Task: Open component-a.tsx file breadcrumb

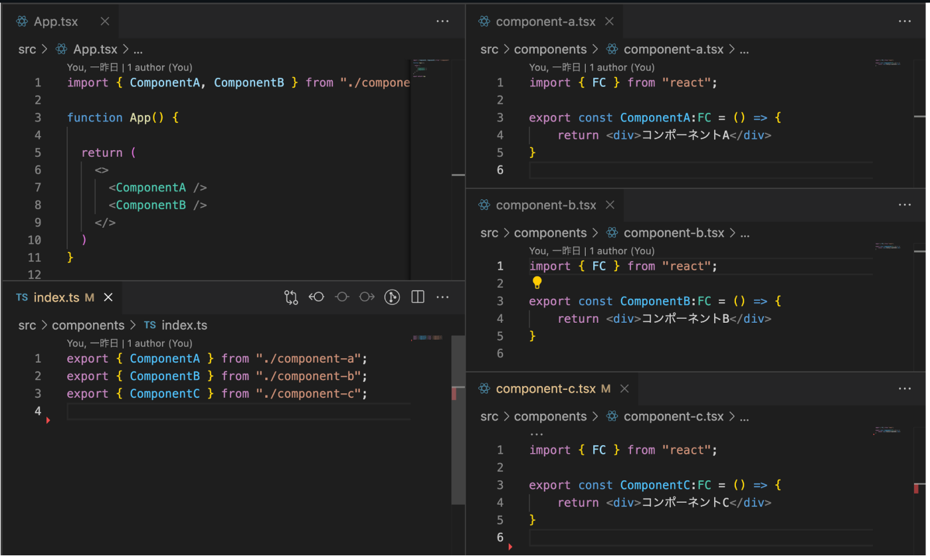Action: click(x=665, y=49)
